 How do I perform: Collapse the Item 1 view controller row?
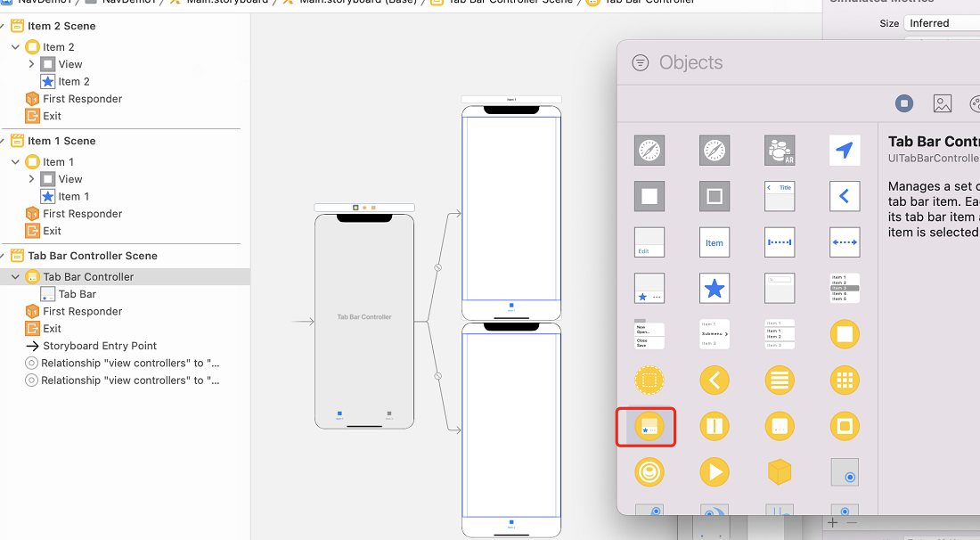16,162
